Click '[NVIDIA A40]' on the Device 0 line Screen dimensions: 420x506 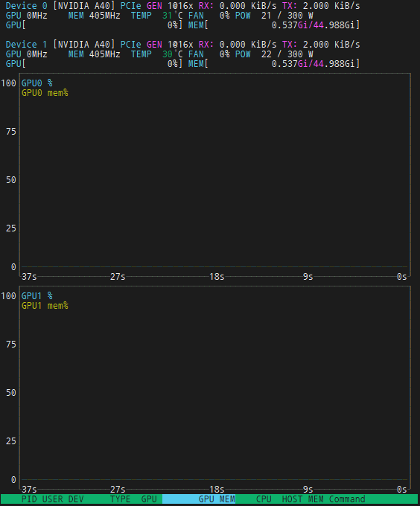click(x=84, y=6)
